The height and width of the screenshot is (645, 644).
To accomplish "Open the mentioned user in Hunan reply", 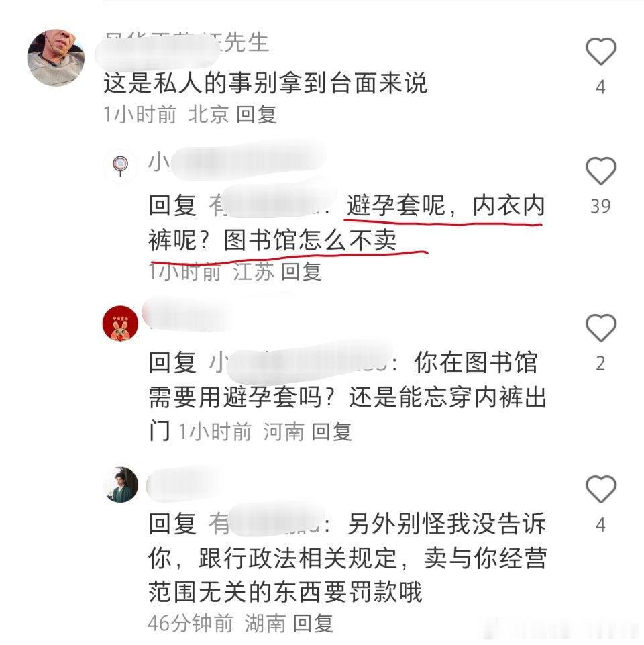I will (268, 524).
